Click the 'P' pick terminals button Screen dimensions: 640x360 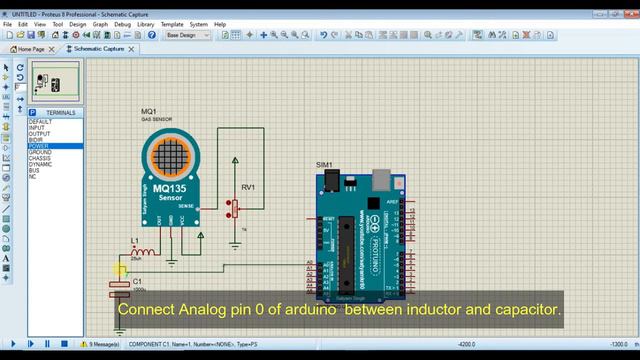33,113
